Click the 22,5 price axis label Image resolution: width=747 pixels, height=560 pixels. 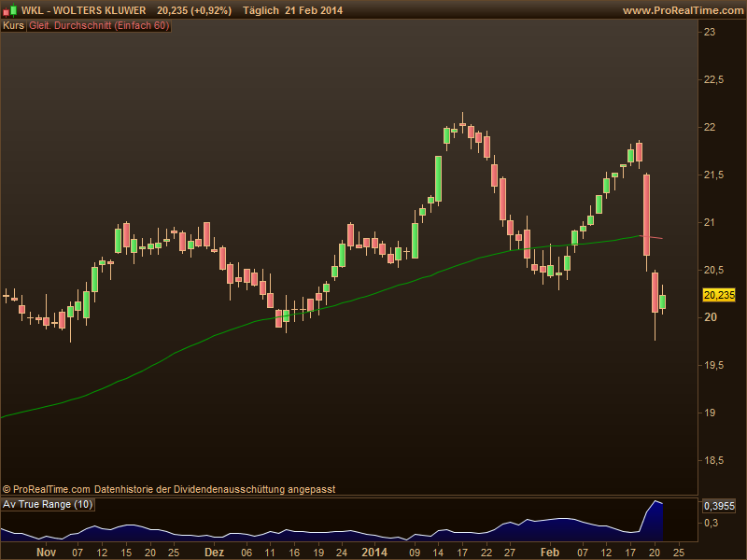[713, 79]
